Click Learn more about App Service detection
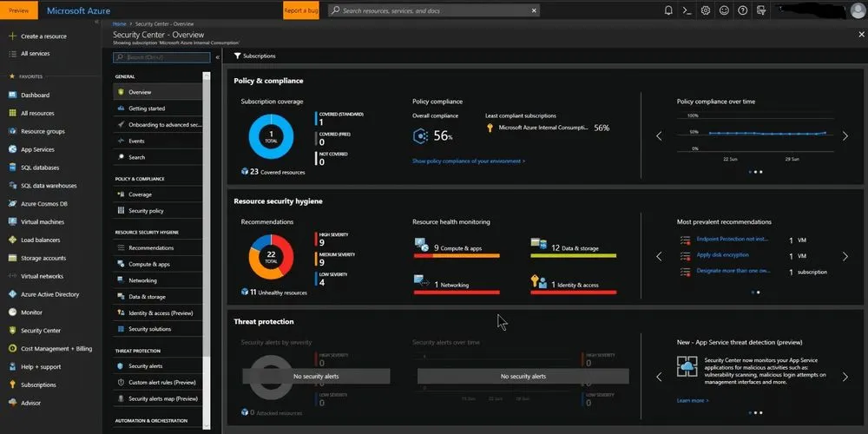Viewport: 868px width, 434px height. 693,400
